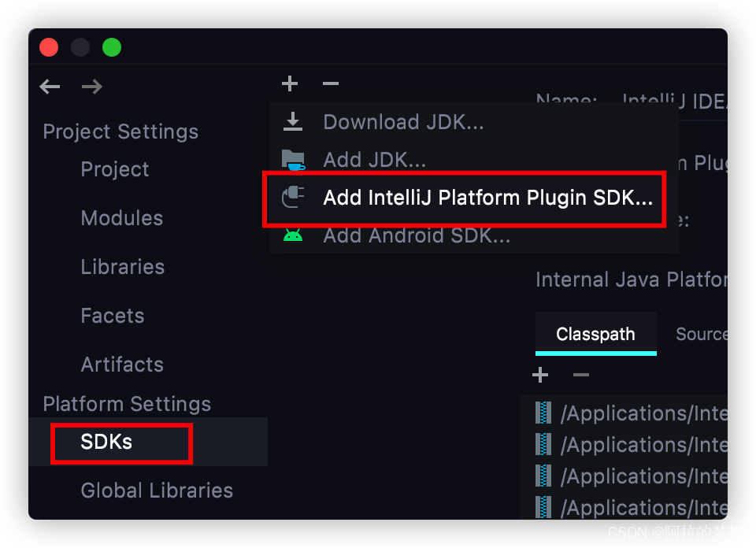Switch to the Classpath tab
The image size is (756, 548).
pyautogui.click(x=595, y=334)
